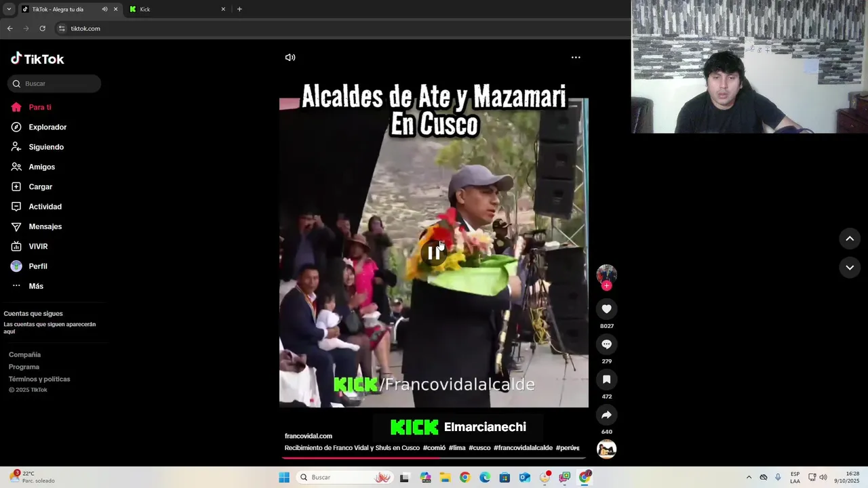Open Outlook from the taskbar

(x=525, y=477)
